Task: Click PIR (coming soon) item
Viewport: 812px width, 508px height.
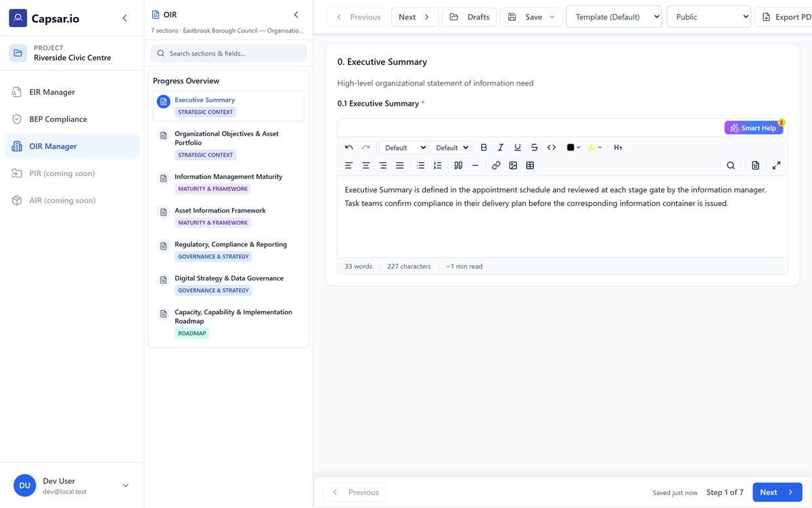Action: click(x=72, y=173)
